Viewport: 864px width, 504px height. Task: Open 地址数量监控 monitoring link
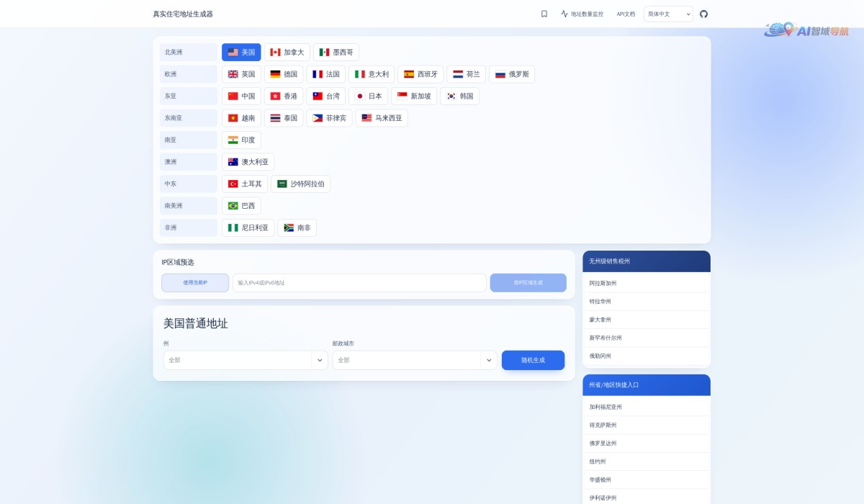(x=582, y=14)
